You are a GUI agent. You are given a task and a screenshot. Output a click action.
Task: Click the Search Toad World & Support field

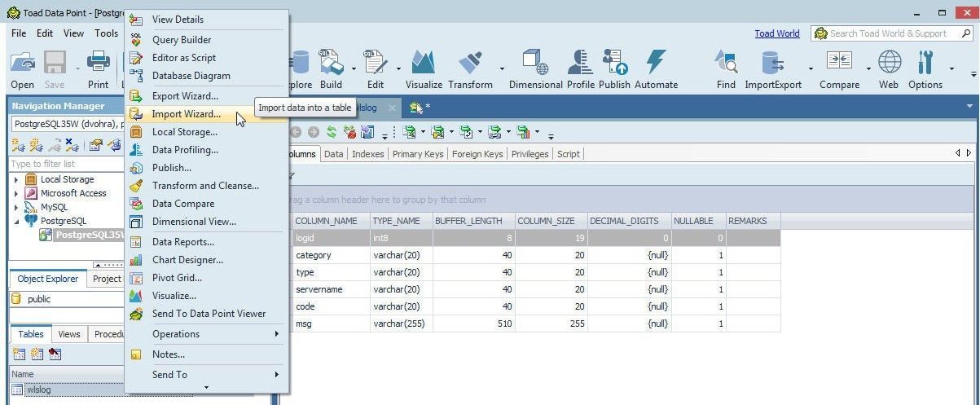pyautogui.click(x=891, y=33)
